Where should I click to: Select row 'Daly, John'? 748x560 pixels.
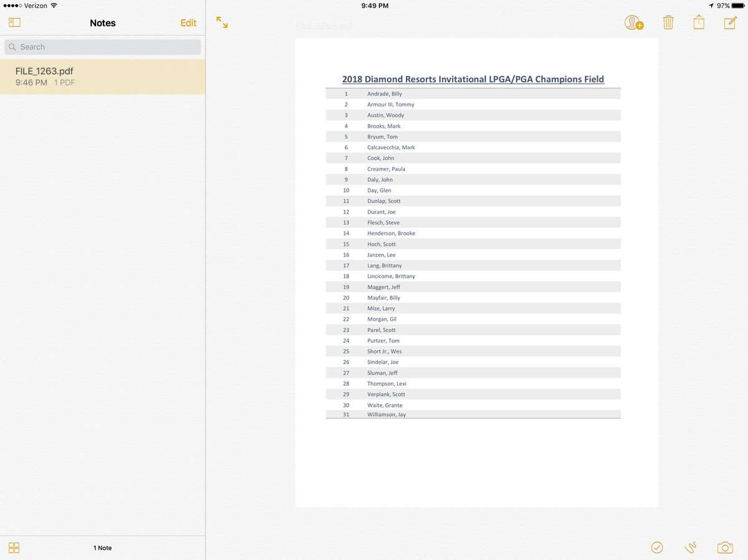pos(473,179)
